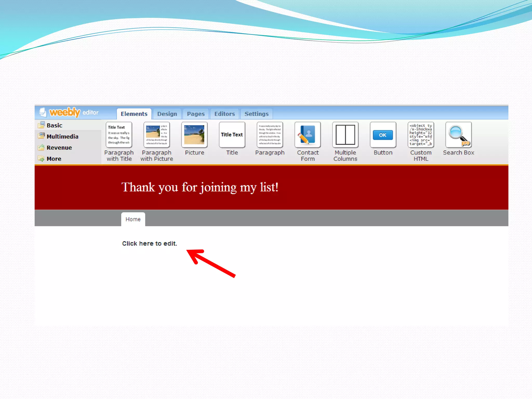Go to the Settings tab
The image size is (532, 399).
pos(256,114)
